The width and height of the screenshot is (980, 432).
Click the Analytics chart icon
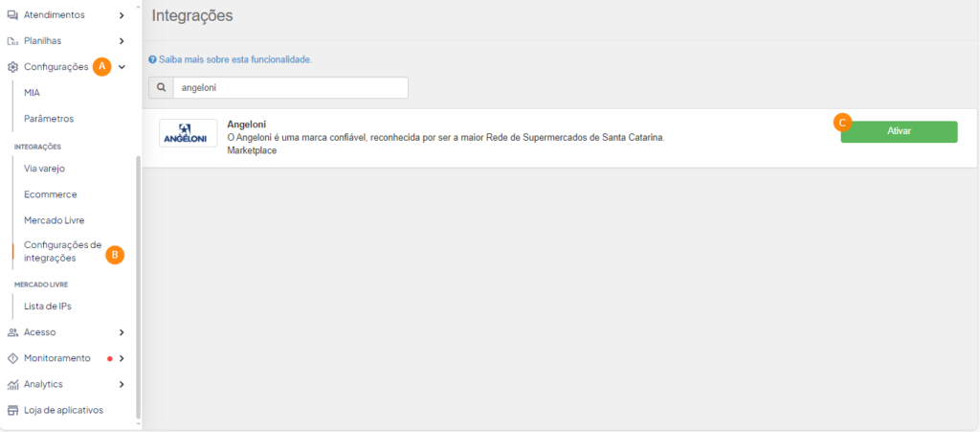click(x=12, y=384)
